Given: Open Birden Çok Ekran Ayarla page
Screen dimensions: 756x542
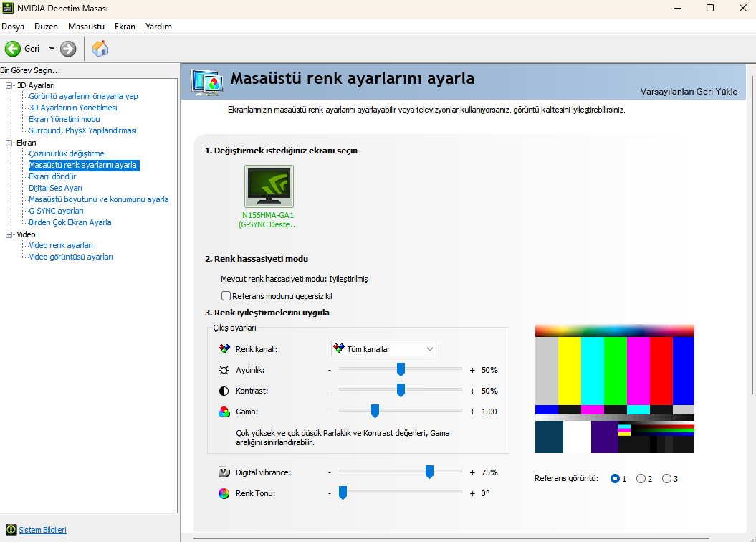Looking at the screenshot, I should tap(70, 222).
